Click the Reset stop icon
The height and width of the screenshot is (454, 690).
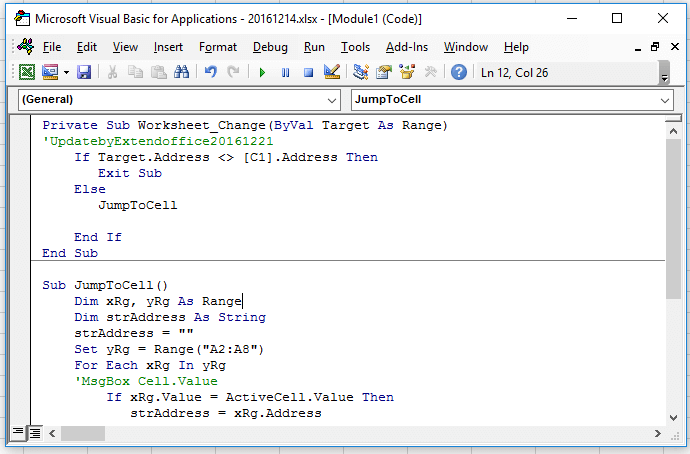coord(308,72)
